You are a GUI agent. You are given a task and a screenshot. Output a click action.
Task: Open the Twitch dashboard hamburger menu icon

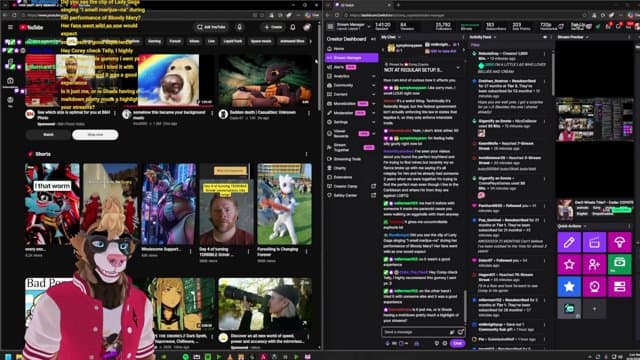(330, 27)
